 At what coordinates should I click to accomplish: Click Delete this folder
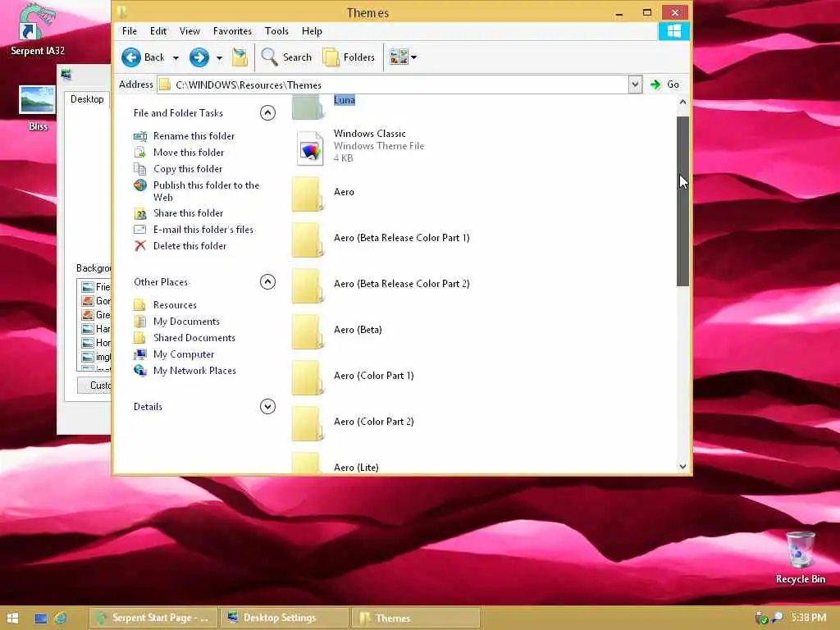click(x=189, y=246)
